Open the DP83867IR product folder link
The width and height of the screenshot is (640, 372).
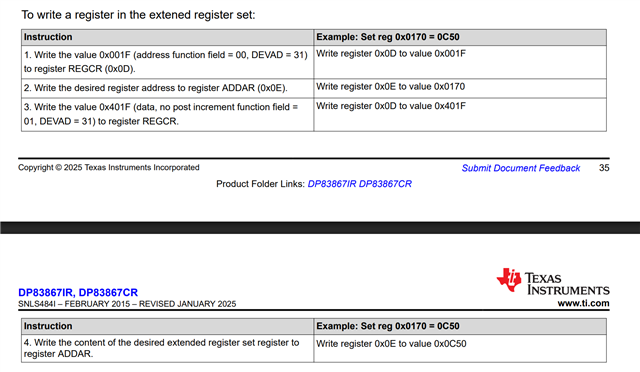point(332,184)
